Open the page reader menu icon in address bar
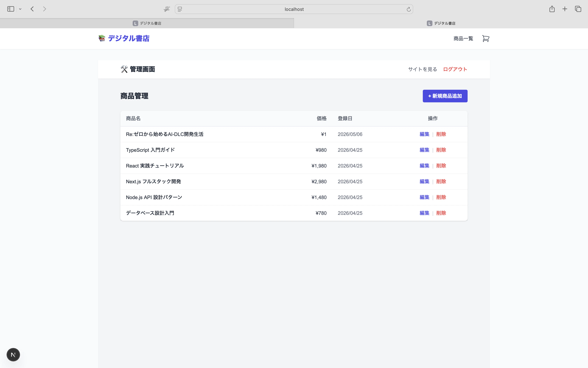 point(180,9)
